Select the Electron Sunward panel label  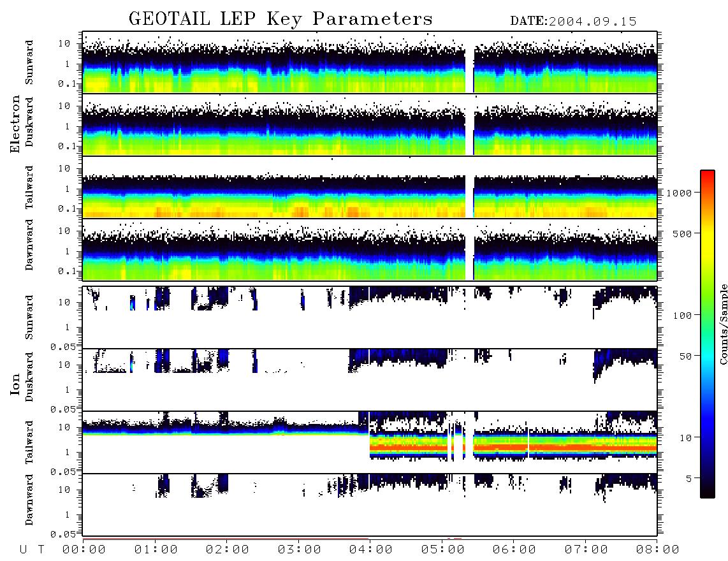pos(29,62)
